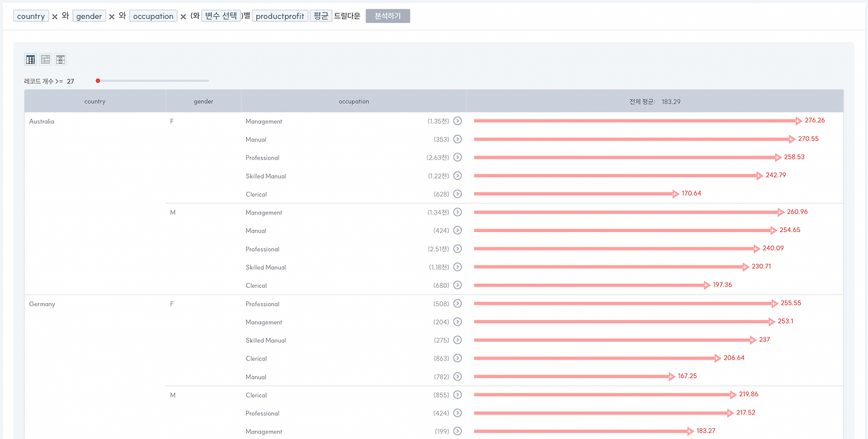
Task: Click the 분석하기 button
Action: click(388, 16)
